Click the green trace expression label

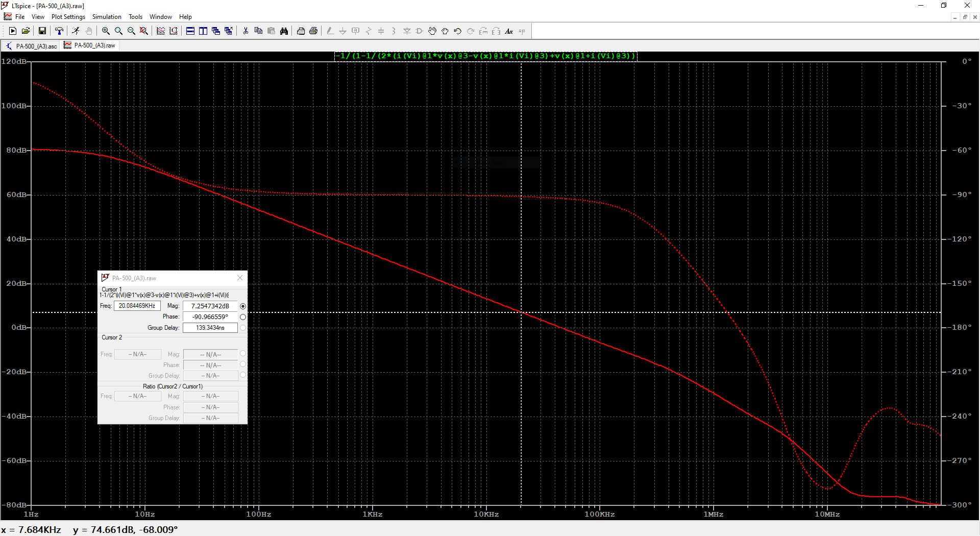[485, 56]
